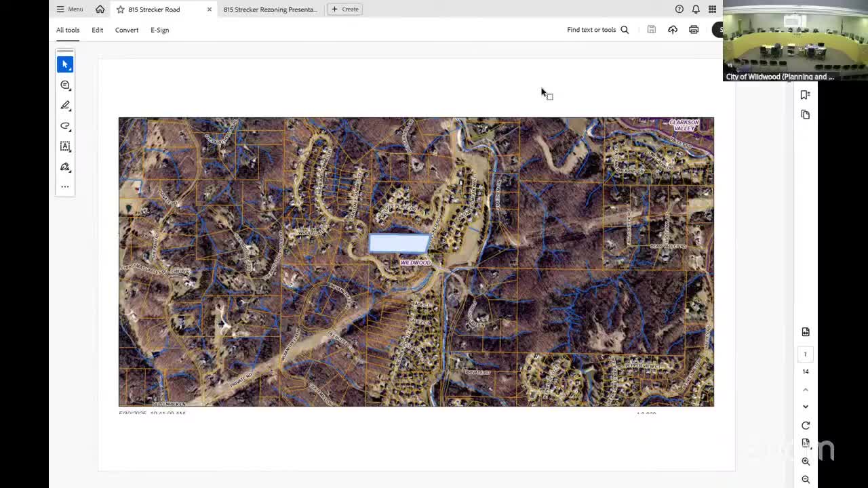Click the CLARKSON VALLEY map label

[x=684, y=125]
